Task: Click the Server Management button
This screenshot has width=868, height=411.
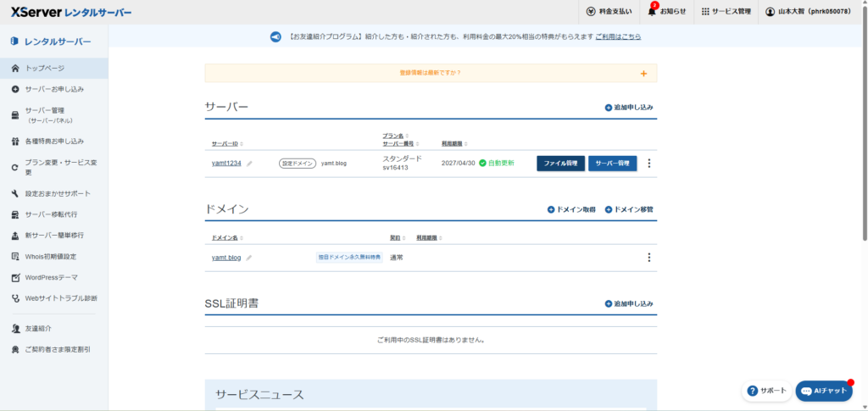Action: 612,164
